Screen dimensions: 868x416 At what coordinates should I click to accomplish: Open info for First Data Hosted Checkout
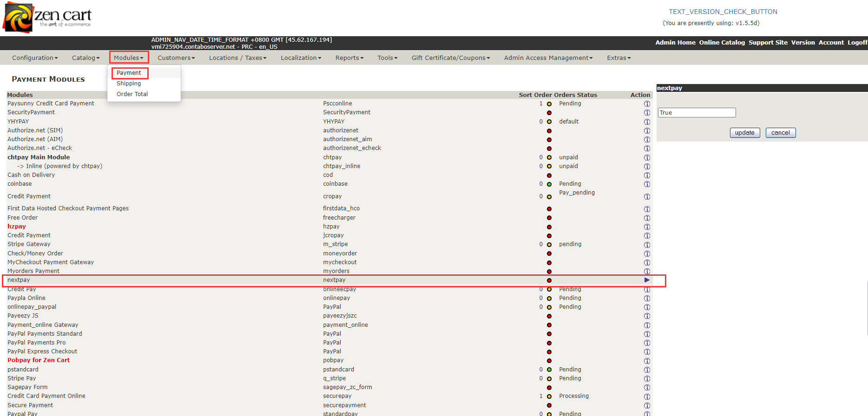tap(647, 209)
